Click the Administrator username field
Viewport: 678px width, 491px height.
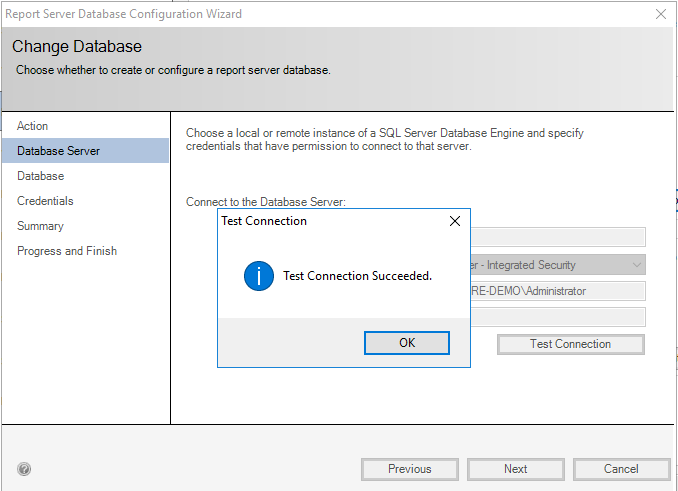pos(558,291)
